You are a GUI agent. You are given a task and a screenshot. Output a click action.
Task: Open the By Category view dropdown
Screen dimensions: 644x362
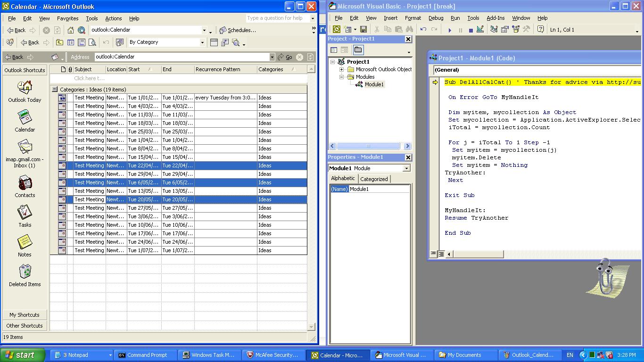(202, 42)
